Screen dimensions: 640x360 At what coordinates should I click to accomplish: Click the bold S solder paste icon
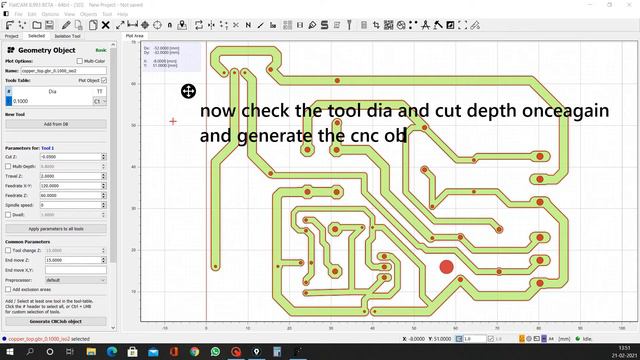tap(324, 25)
